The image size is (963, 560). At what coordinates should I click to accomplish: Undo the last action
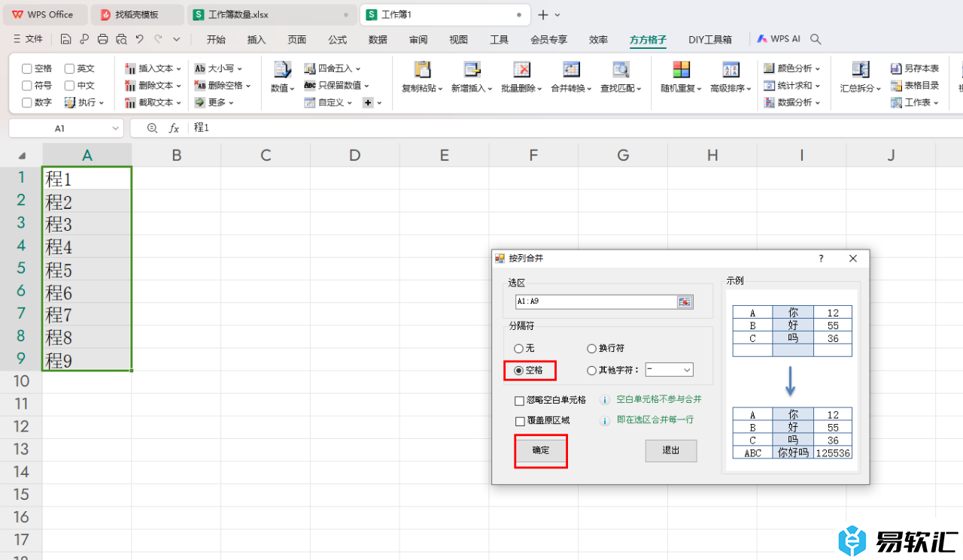tap(140, 39)
